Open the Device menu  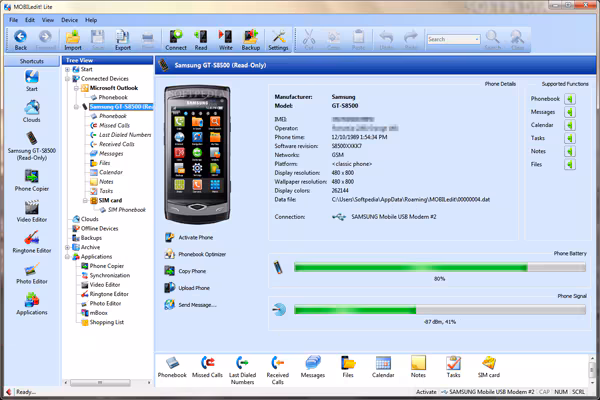click(69, 20)
